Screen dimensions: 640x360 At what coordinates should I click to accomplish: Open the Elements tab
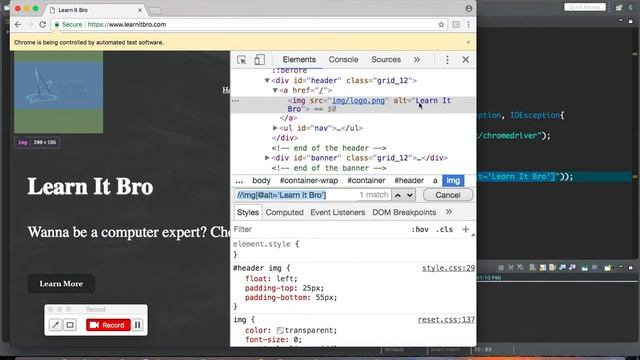click(x=299, y=60)
